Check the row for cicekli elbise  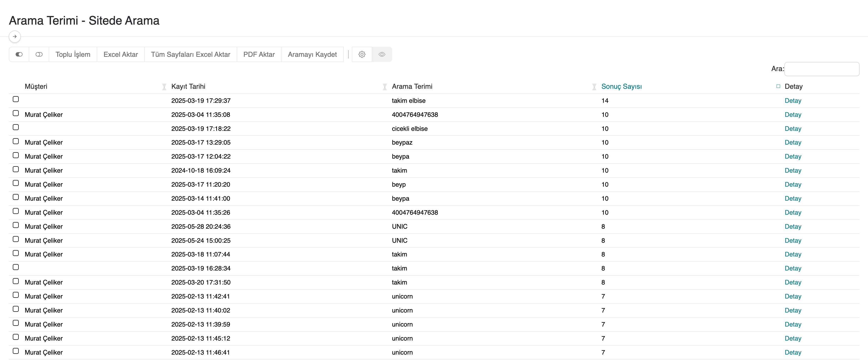pos(16,127)
